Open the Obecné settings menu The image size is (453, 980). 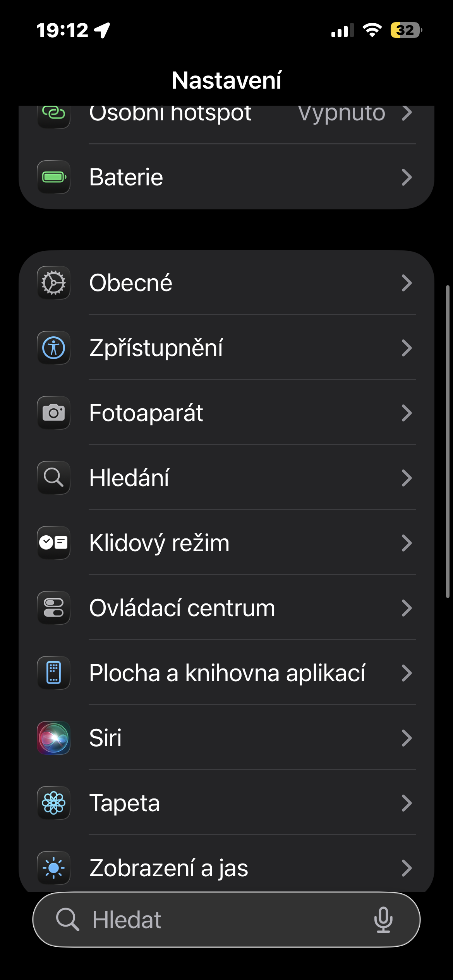point(232,283)
